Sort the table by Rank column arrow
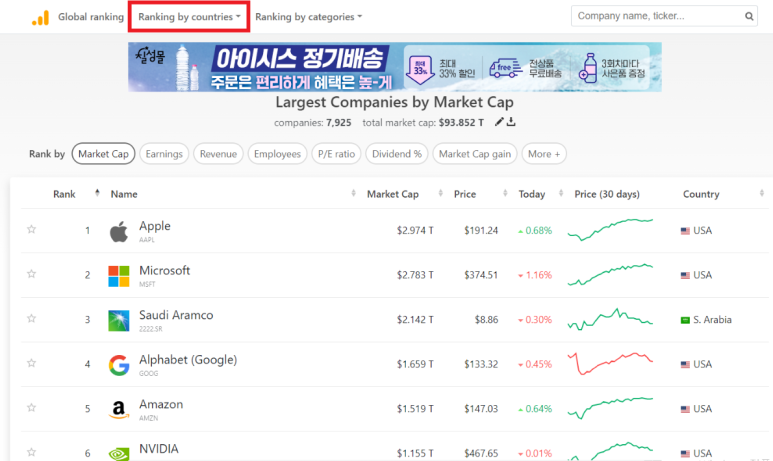Screen dimensions: 773x461 97,193
